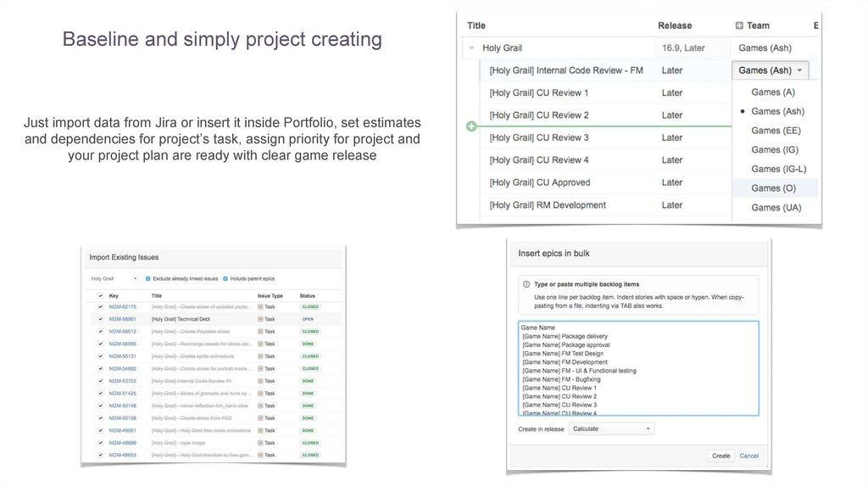Click green plus insert-row icon
The width and height of the screenshot is (868, 487).
[471, 126]
